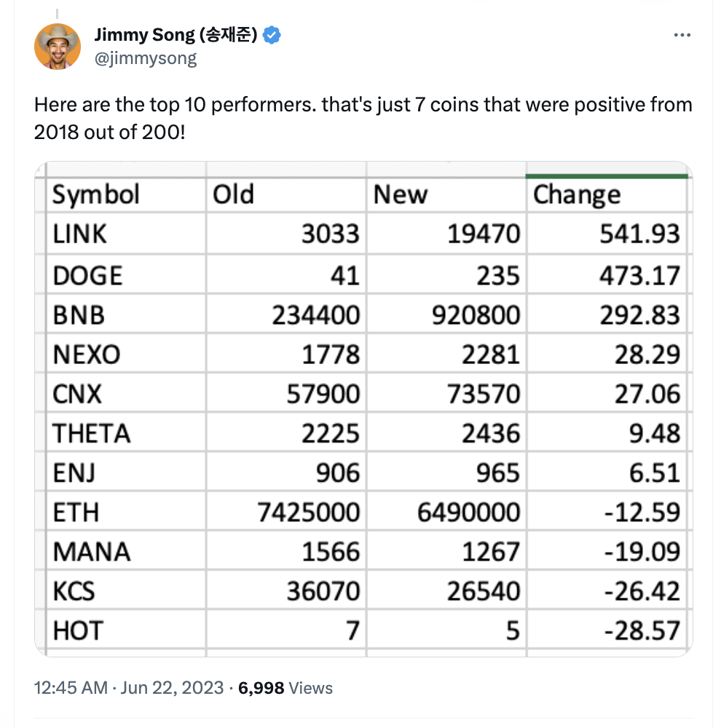Click the New column header cell
The image size is (721, 728).
click(446, 195)
